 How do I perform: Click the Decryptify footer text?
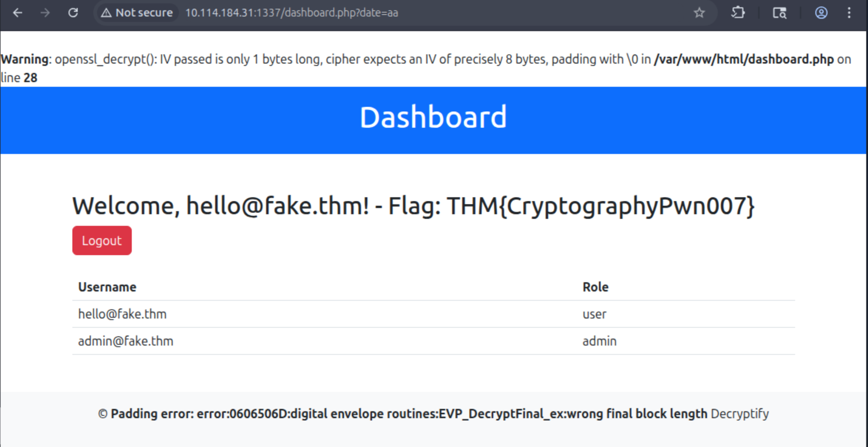tap(740, 414)
